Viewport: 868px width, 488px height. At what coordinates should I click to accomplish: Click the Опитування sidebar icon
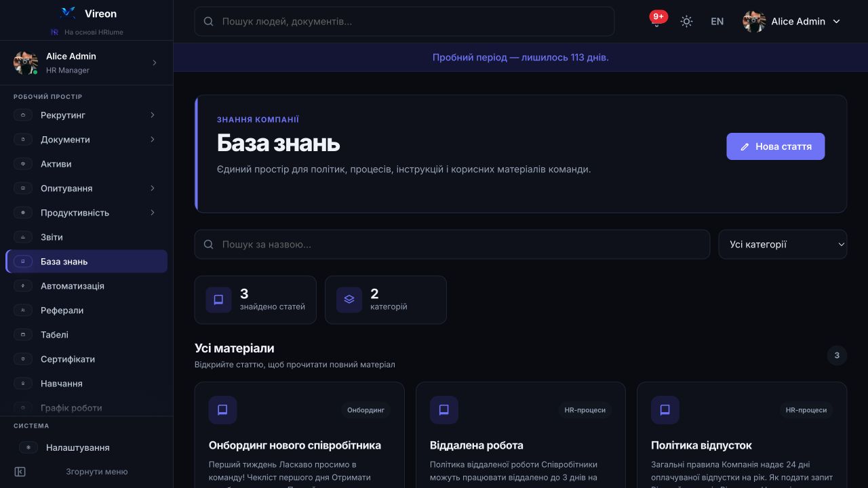(23, 188)
